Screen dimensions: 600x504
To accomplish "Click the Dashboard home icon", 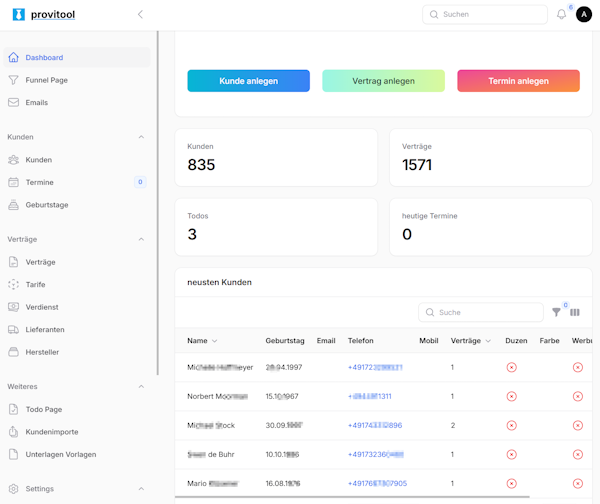I will click(x=13, y=57).
